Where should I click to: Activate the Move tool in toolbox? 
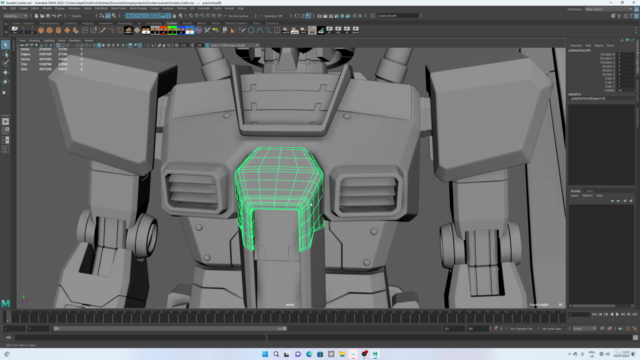pyautogui.click(x=5, y=72)
